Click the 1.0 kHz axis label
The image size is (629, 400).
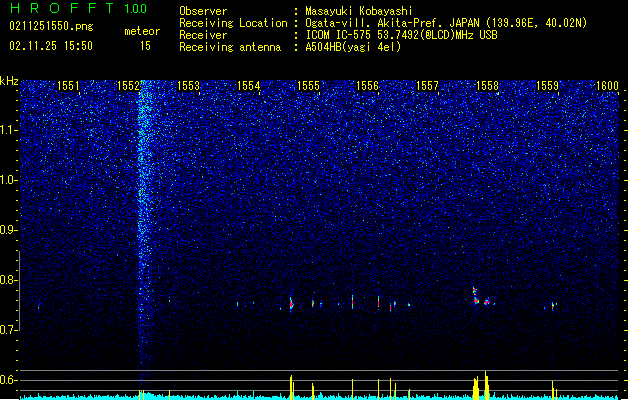(9, 180)
